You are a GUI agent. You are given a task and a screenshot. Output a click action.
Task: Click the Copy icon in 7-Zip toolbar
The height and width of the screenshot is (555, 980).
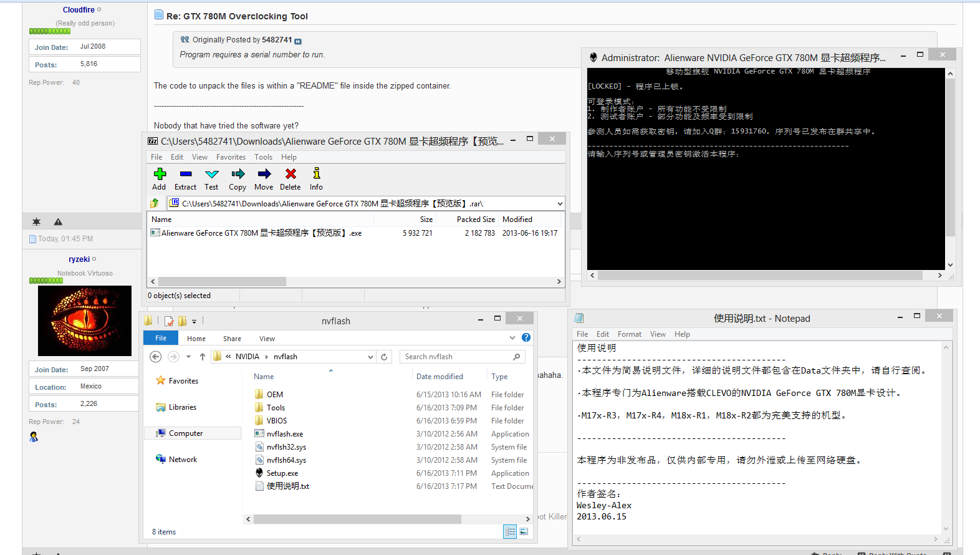(238, 174)
